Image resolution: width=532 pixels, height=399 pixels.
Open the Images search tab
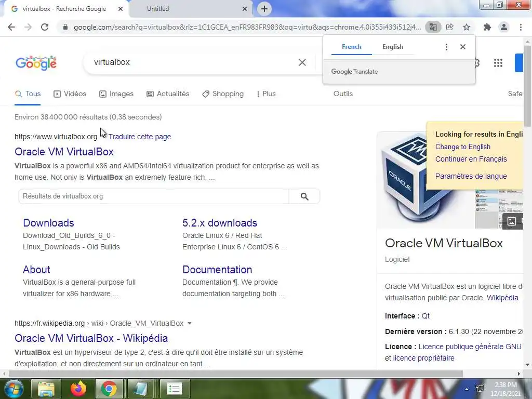[116, 94]
